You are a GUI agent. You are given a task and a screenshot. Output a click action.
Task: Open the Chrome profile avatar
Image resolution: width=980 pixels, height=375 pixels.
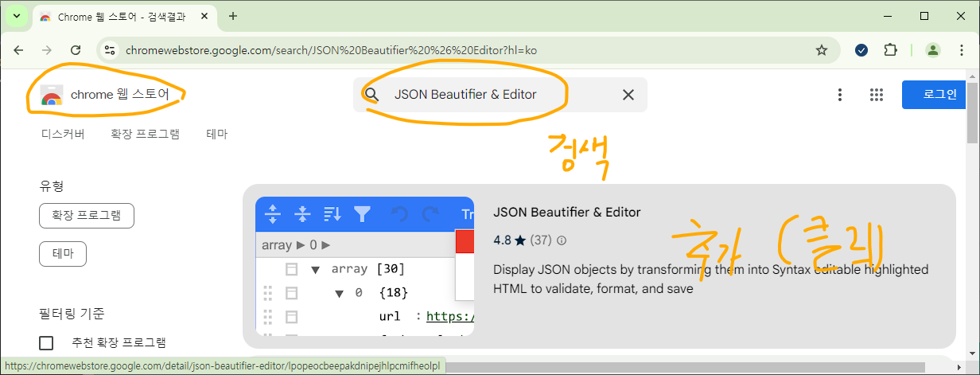932,50
